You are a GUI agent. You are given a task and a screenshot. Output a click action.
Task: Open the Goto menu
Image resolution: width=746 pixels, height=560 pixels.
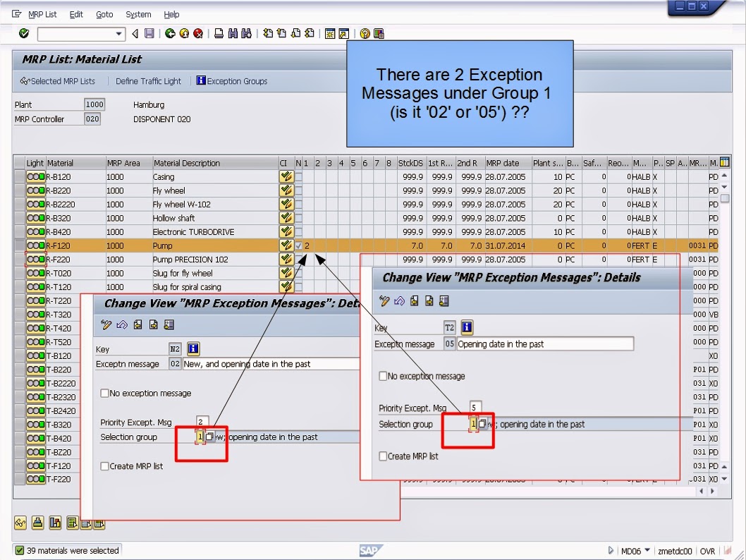pyautogui.click(x=104, y=14)
